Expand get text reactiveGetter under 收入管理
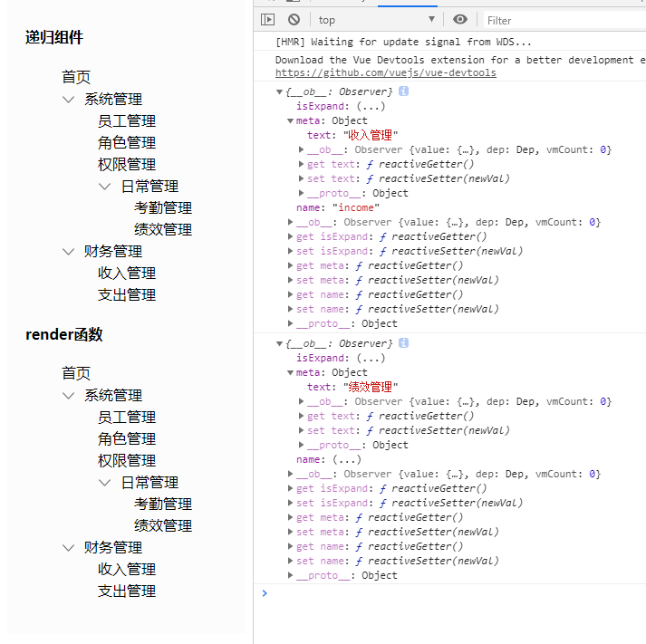The image size is (646, 644). tap(301, 164)
